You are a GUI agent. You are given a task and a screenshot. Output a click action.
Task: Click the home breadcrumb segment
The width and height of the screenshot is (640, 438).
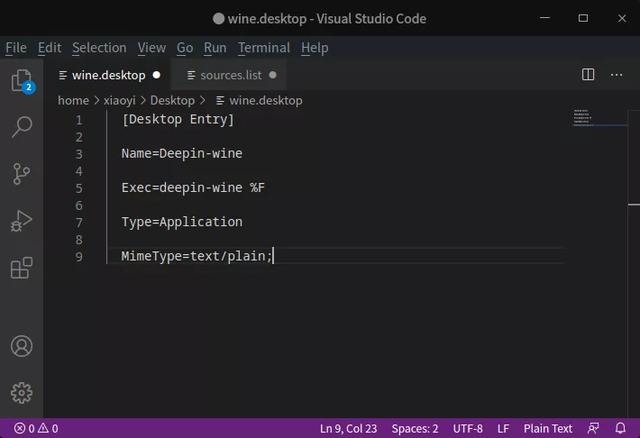coord(73,100)
